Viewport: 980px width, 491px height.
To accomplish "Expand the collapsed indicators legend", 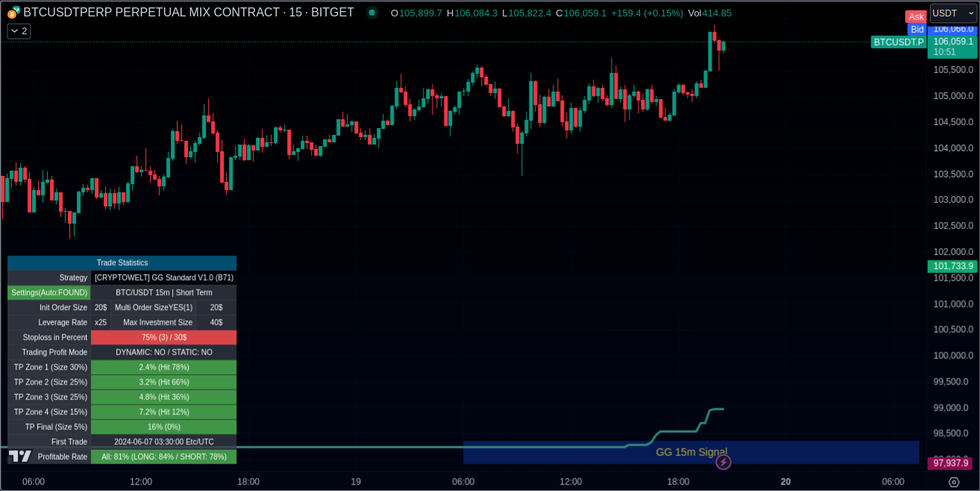I will 19,31.
